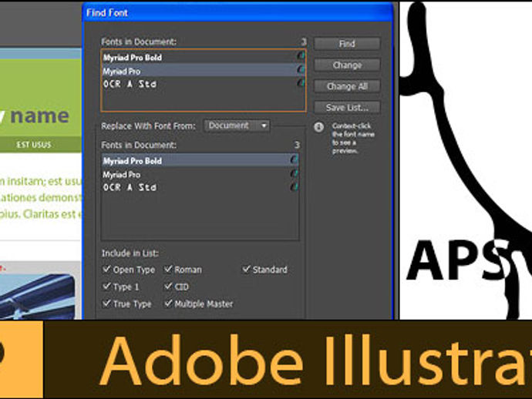Toggle the Roman checkbox

[168, 269]
